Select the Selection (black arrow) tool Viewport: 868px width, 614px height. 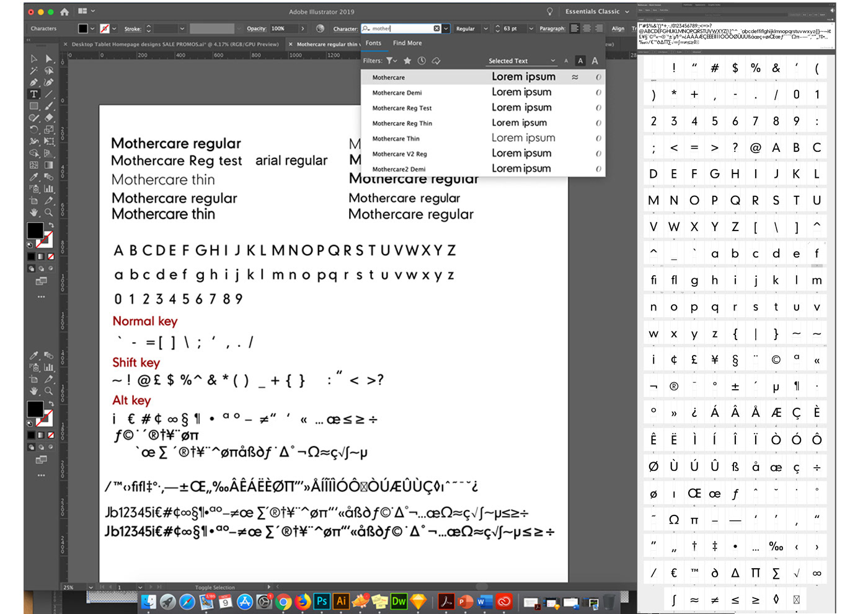(34, 59)
